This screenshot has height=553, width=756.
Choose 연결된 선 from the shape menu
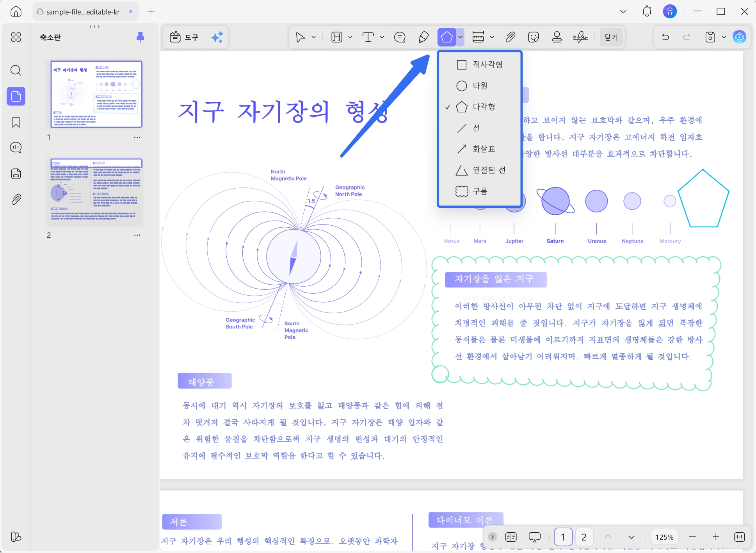pos(480,170)
